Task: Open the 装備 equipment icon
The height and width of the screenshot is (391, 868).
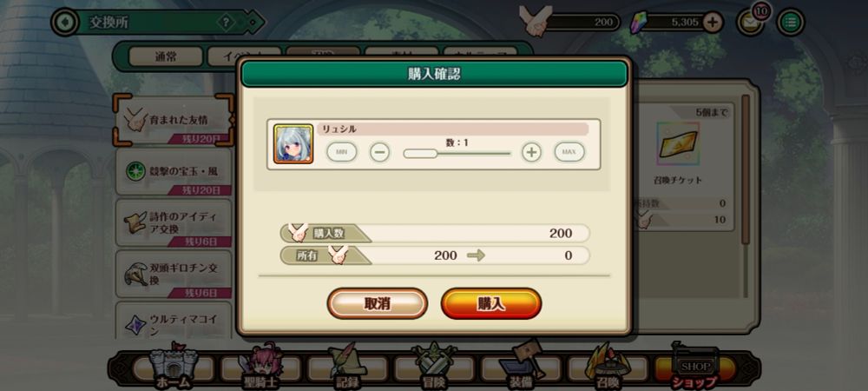Action: click(x=520, y=366)
